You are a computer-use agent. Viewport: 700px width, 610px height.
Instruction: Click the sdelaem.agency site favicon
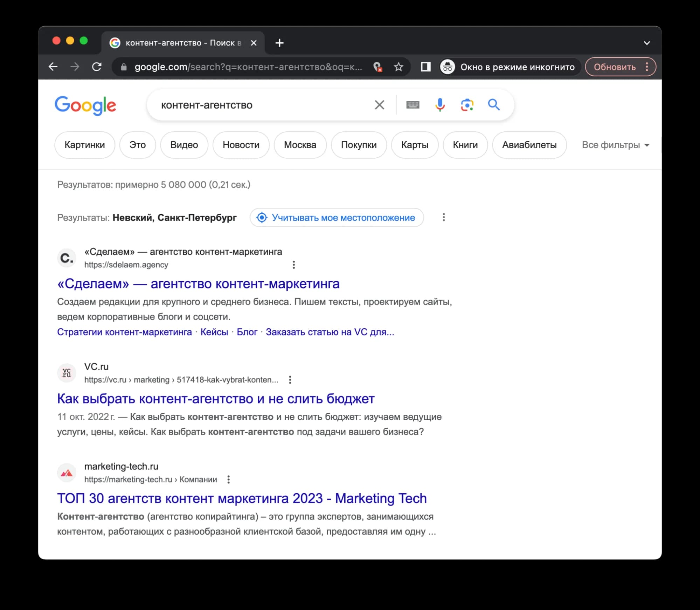click(x=67, y=258)
